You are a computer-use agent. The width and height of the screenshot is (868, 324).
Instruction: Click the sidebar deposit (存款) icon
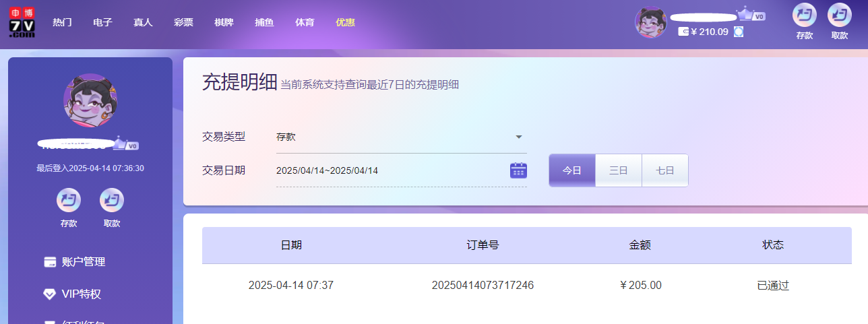point(69,201)
